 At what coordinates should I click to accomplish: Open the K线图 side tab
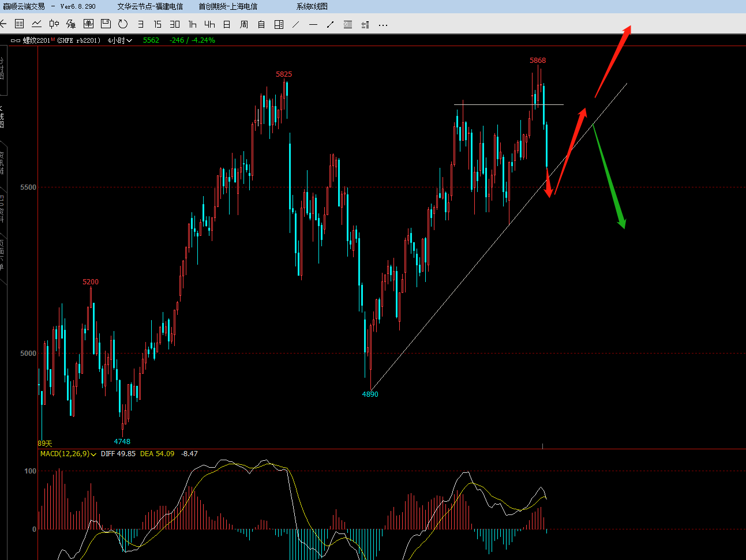tap(2, 116)
